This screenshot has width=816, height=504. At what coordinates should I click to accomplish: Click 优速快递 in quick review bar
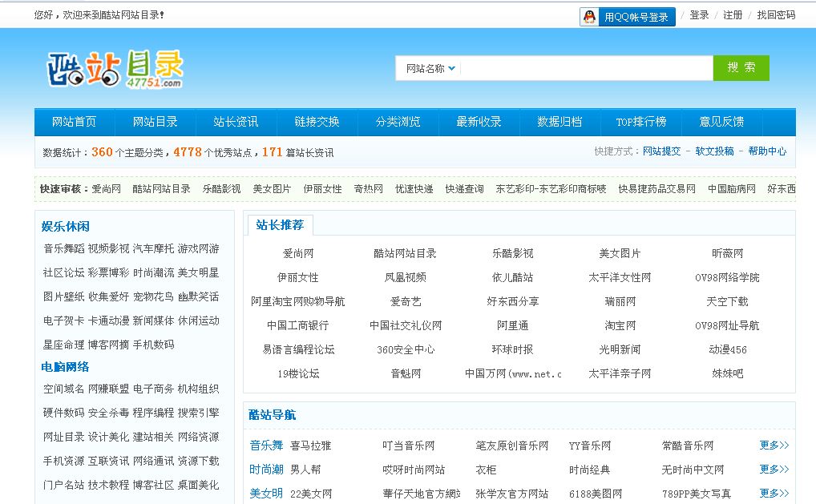pos(414,189)
